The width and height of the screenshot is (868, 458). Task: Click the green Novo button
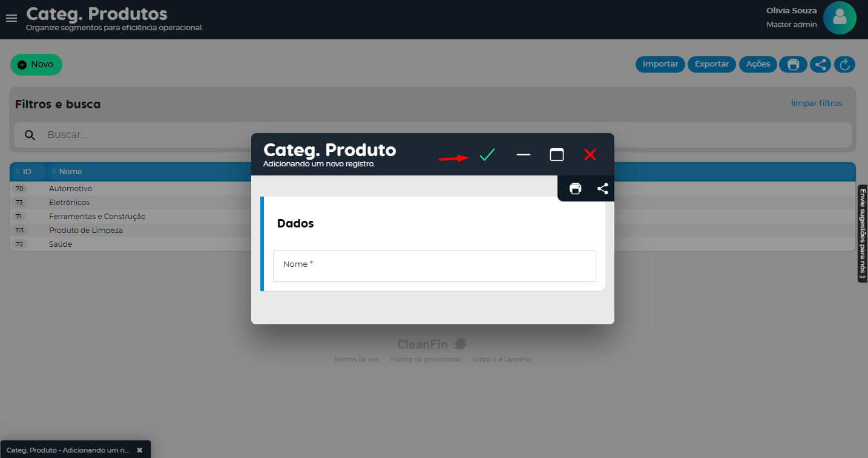click(x=36, y=64)
